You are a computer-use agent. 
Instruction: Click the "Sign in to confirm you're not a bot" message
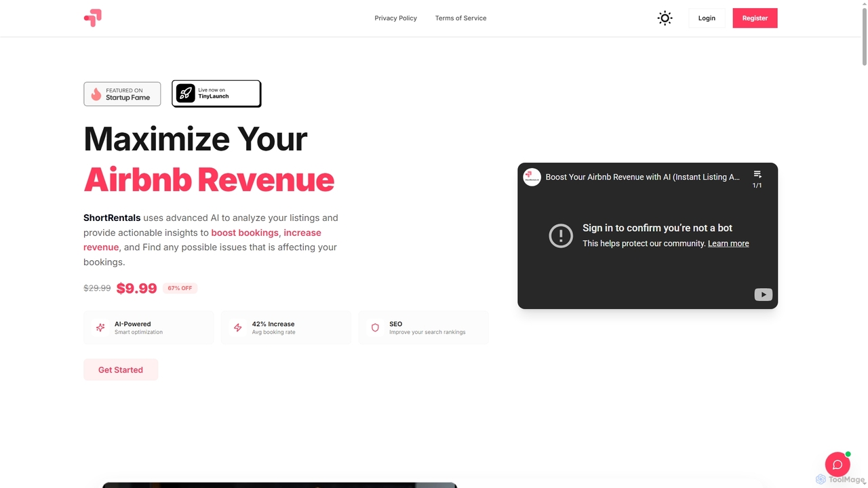tap(657, 228)
